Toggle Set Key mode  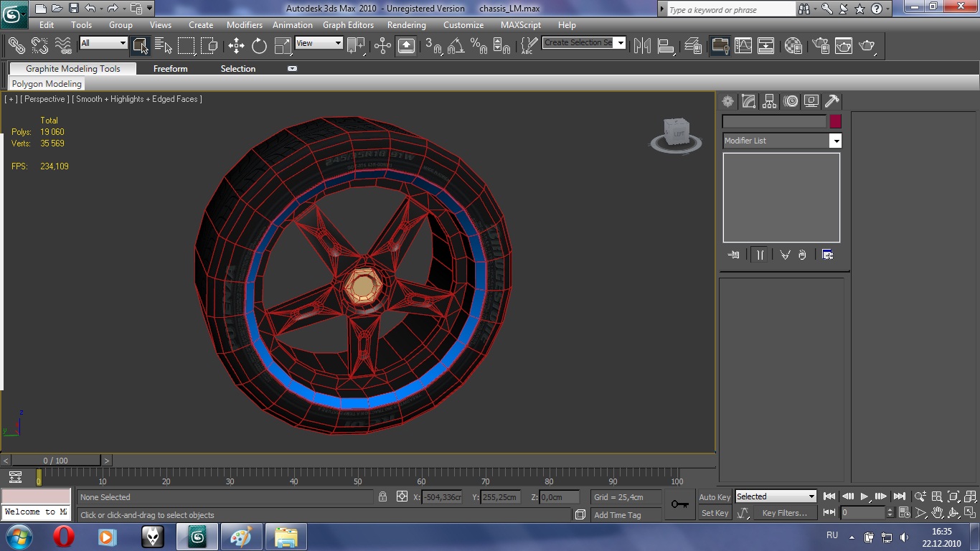point(715,513)
